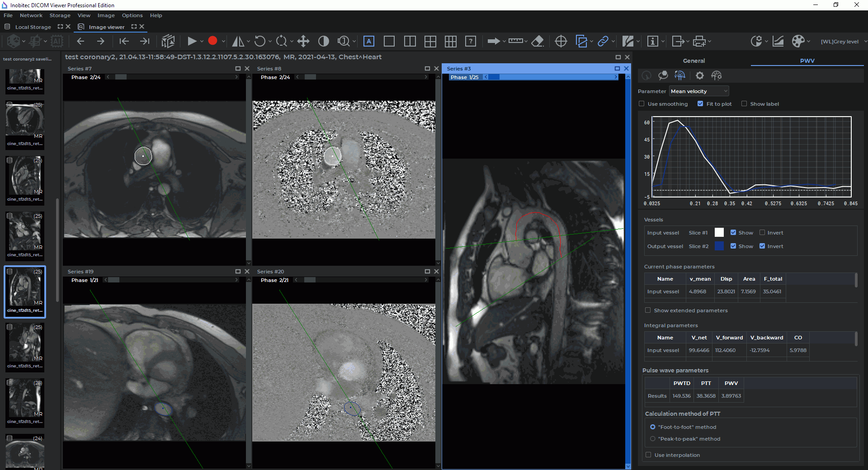
Task: Open the Image menu
Action: [106, 15]
